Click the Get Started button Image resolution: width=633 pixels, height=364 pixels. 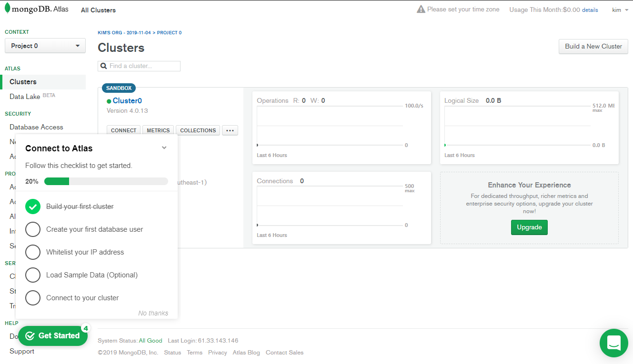(x=53, y=336)
